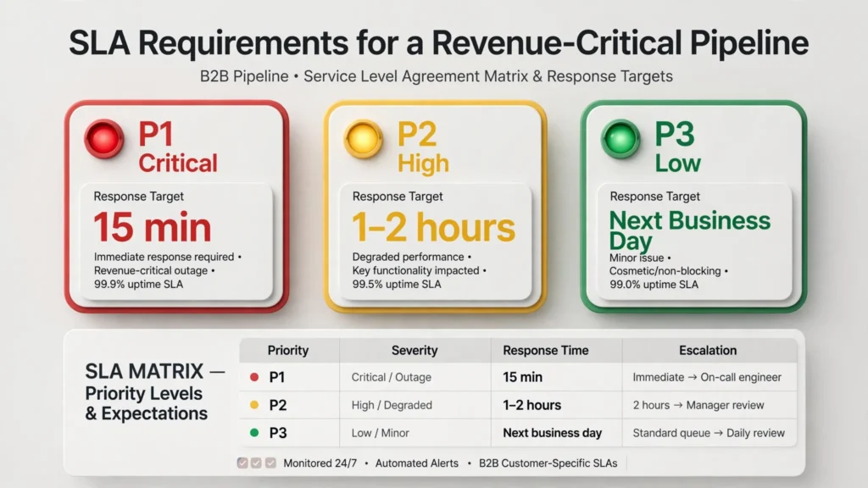Click the 'P1 Critical' card heading
Screen dimensions: 868x488
click(x=177, y=147)
